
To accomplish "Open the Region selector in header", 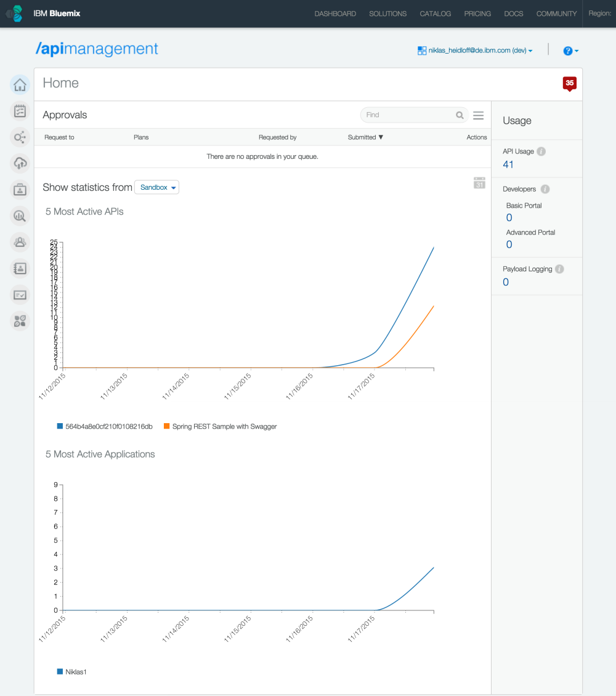I will click(x=599, y=14).
